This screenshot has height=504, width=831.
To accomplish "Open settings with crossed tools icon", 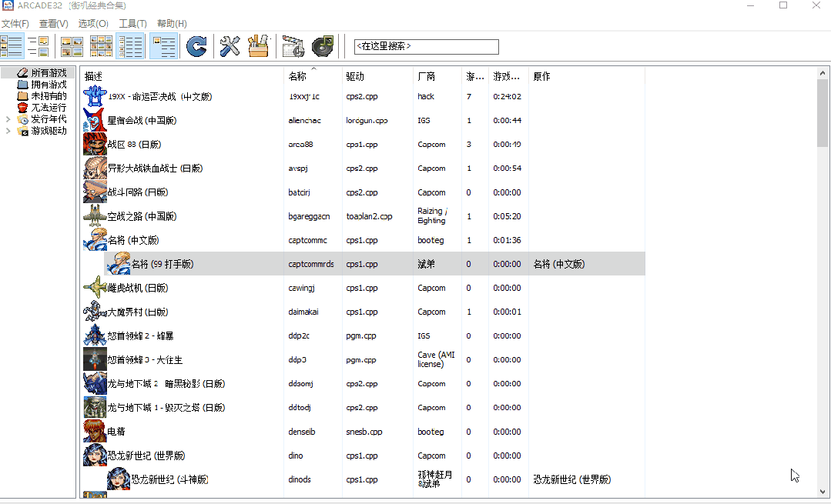I will coord(230,46).
